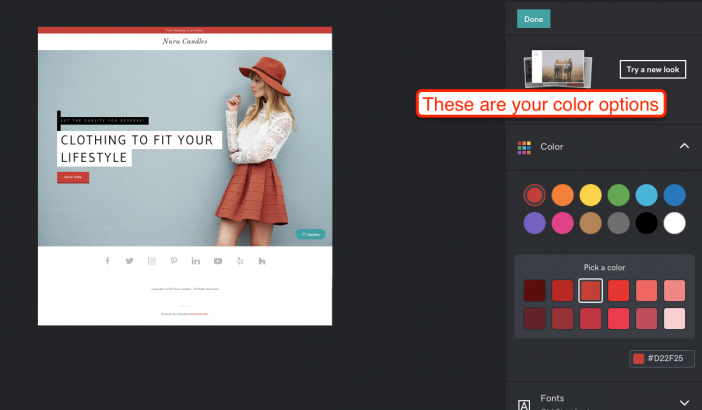Image resolution: width=702 pixels, height=410 pixels.
Task: Click the Twitter icon in preview footer
Action: pyautogui.click(x=129, y=261)
